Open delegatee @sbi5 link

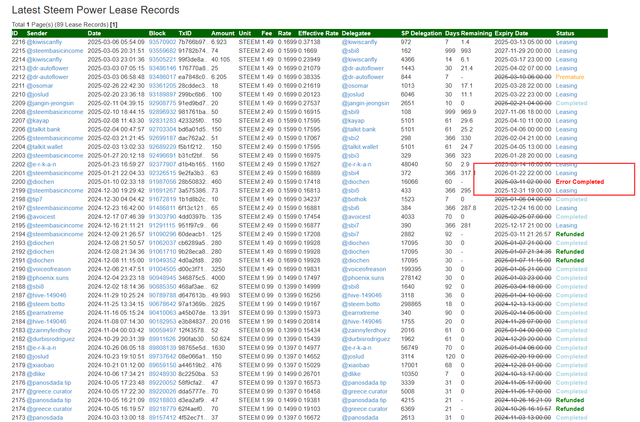pos(350,191)
